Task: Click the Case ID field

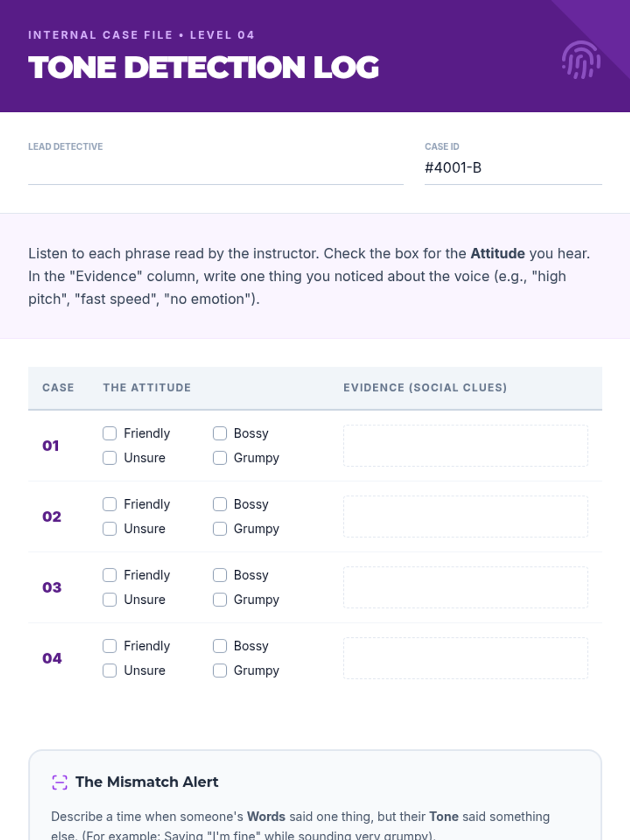Action: [512, 168]
